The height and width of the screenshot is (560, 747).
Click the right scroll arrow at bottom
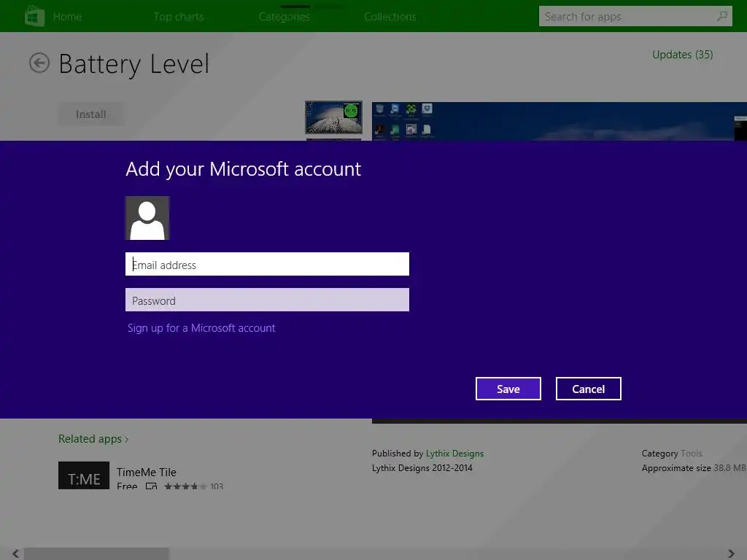coord(731,553)
